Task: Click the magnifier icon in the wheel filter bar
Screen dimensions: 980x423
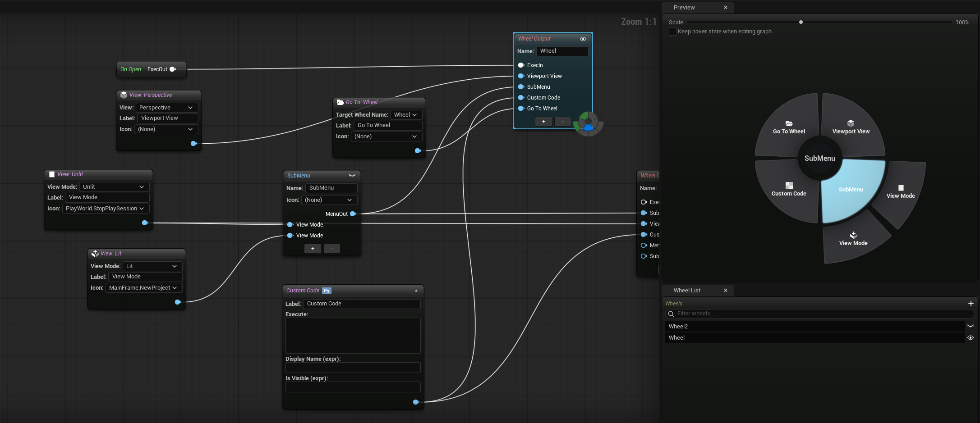Action: coord(672,314)
